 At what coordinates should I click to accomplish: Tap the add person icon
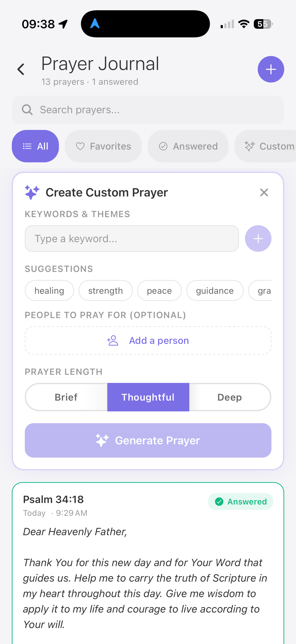click(x=113, y=340)
